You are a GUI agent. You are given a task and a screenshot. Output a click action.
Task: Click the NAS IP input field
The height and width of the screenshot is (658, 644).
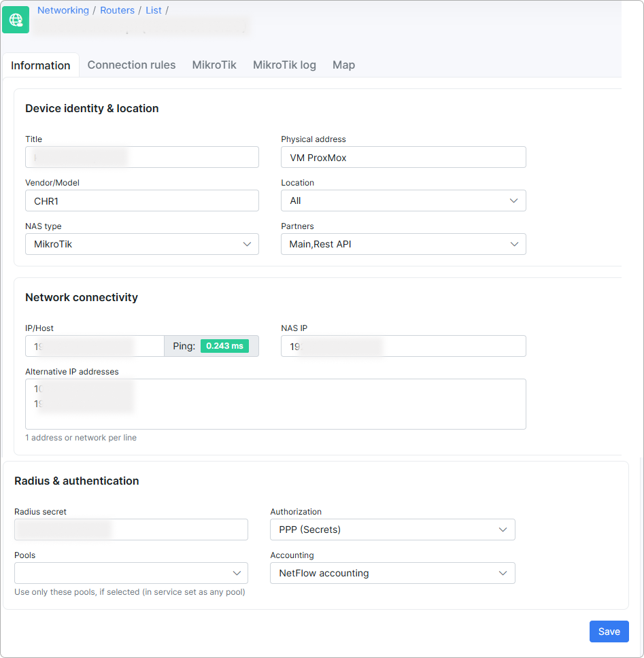click(x=403, y=346)
